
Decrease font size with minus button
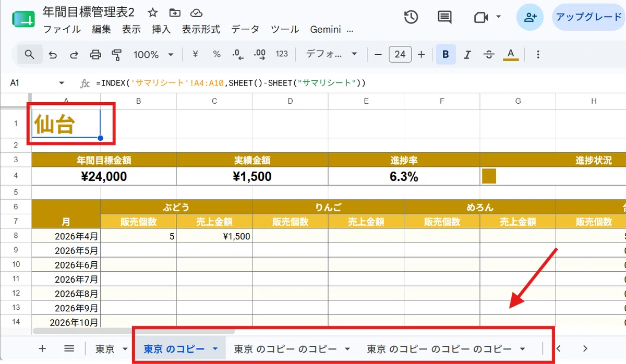[x=379, y=54]
